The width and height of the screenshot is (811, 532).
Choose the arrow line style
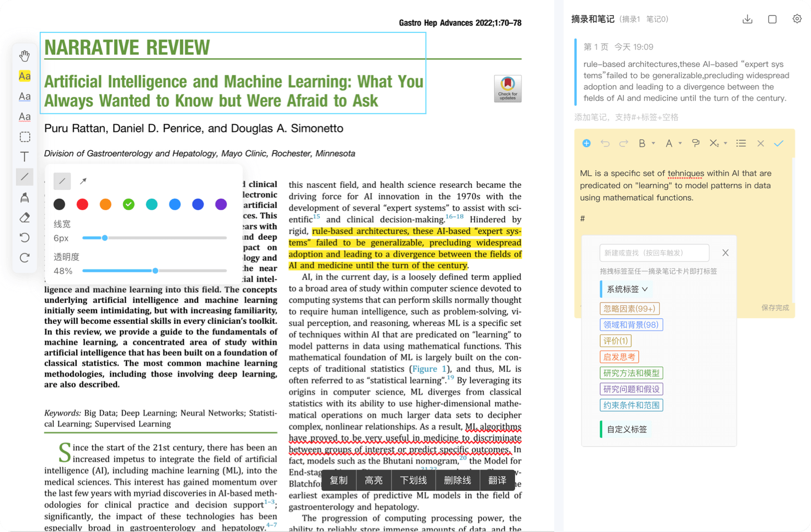[x=83, y=181]
